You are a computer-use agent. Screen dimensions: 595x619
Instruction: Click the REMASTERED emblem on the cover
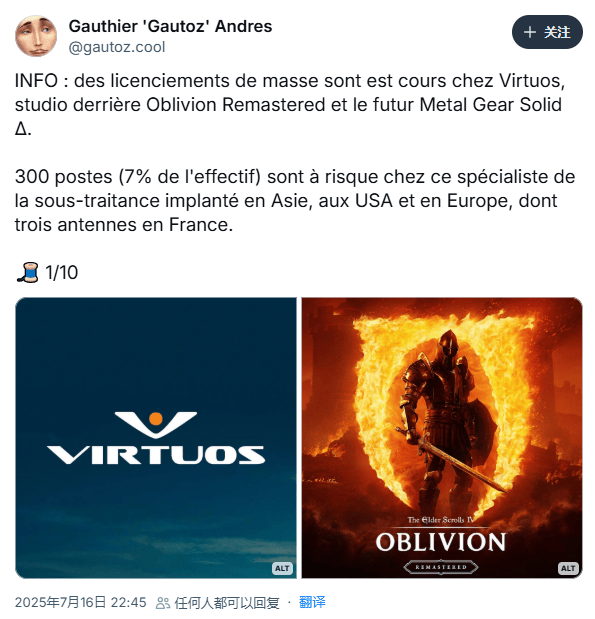click(x=441, y=567)
